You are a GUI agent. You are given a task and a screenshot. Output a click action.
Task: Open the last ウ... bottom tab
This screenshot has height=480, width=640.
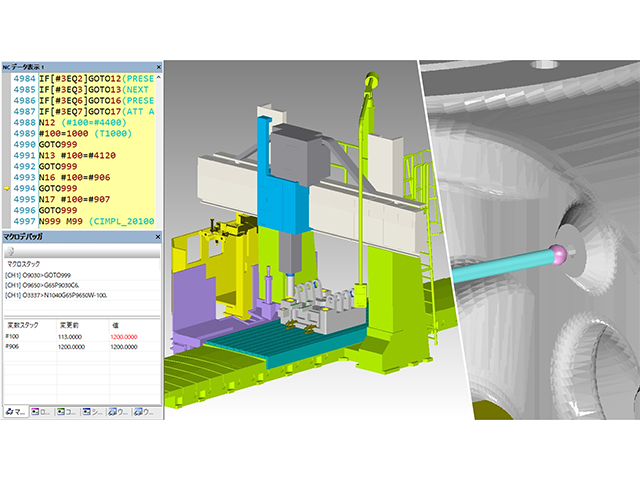pyautogui.click(x=144, y=412)
